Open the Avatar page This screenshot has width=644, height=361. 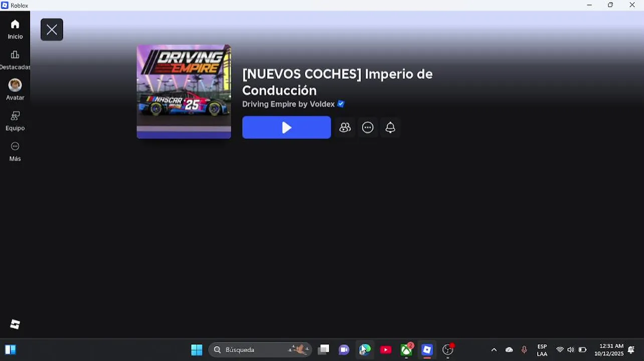point(15,90)
